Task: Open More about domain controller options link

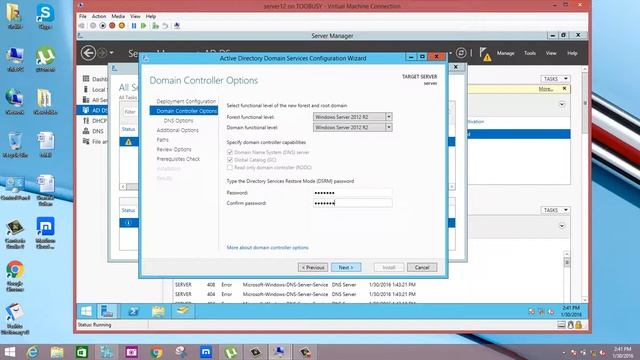Action: pos(268,247)
